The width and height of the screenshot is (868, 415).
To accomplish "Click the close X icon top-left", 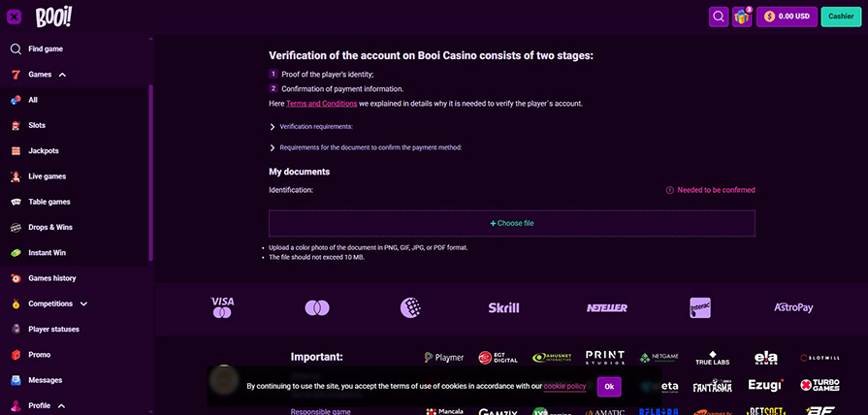I will pos(15,16).
